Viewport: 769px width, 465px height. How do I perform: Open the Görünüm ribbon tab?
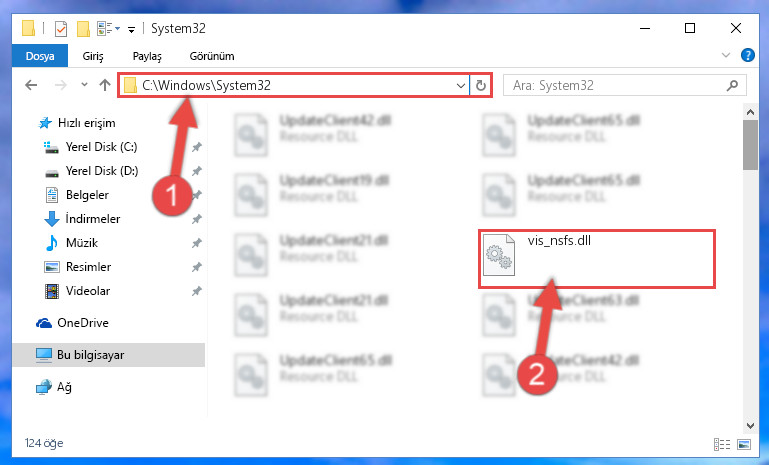pyautogui.click(x=212, y=56)
